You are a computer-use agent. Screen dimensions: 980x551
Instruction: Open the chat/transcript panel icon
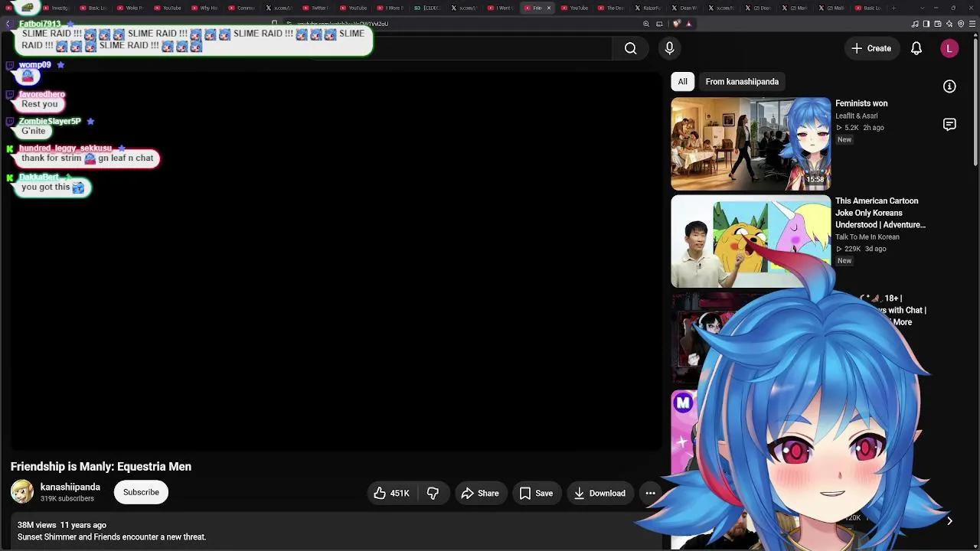point(949,124)
